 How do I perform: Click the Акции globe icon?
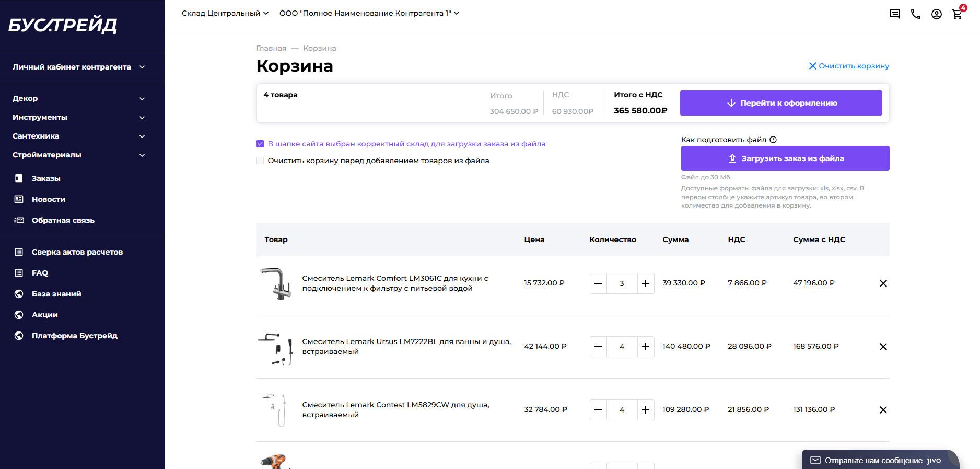pyautogui.click(x=19, y=315)
